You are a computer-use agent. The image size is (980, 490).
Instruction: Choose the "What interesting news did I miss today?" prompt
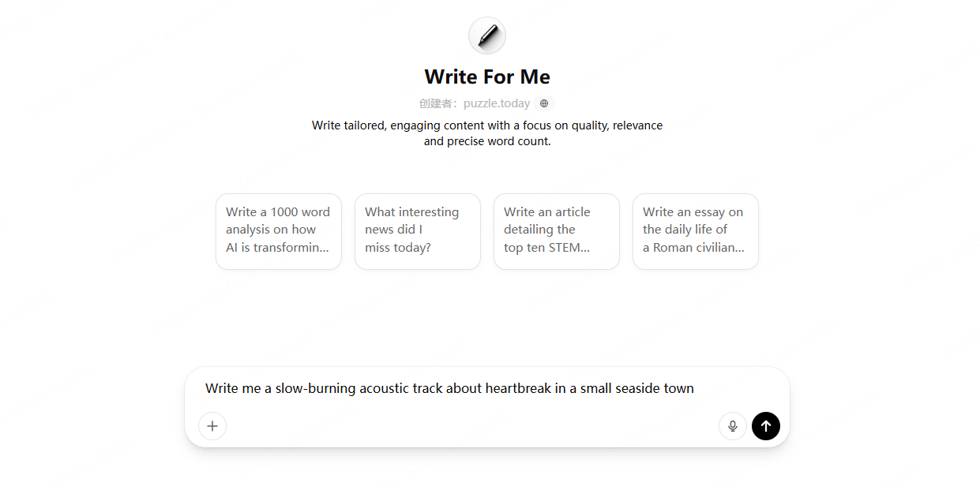click(417, 231)
